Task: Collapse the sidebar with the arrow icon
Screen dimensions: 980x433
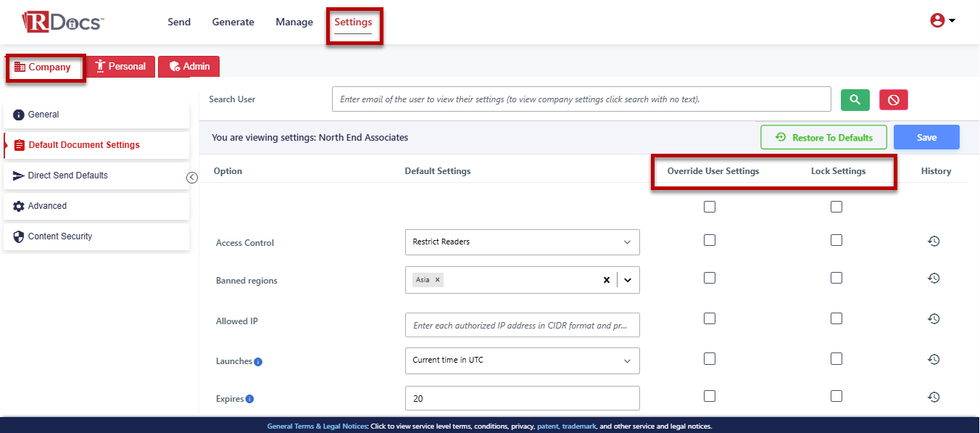Action: (192, 178)
